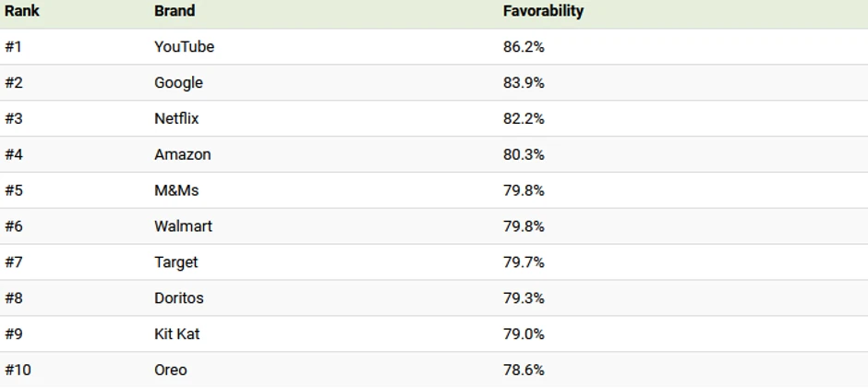Image resolution: width=868 pixels, height=389 pixels.
Task: Click the Rank column header
Action: click(22, 11)
